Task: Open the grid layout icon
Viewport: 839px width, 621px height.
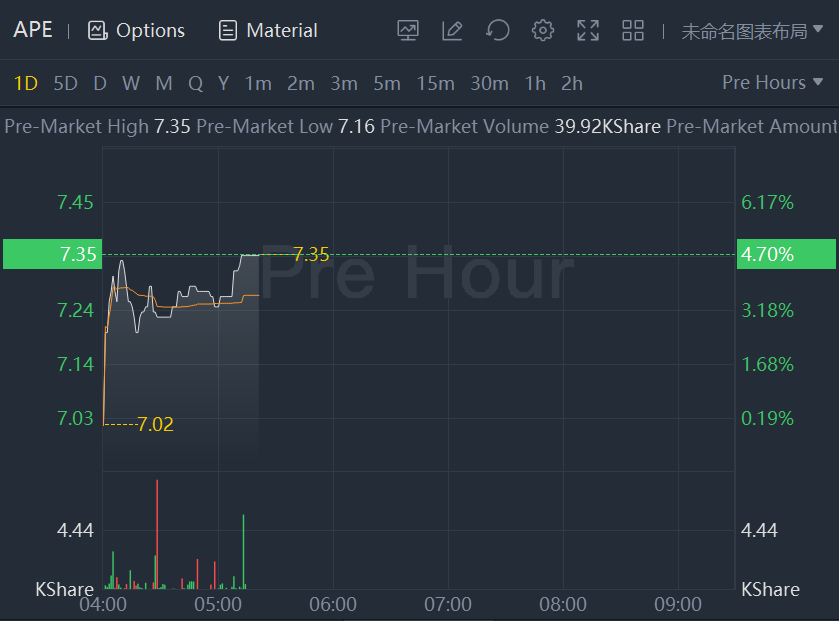Action: click(633, 30)
